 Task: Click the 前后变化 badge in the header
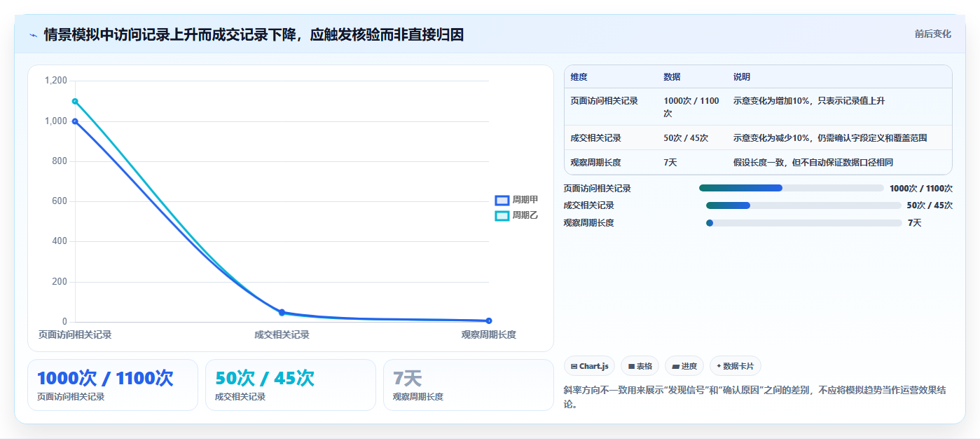[x=933, y=34]
